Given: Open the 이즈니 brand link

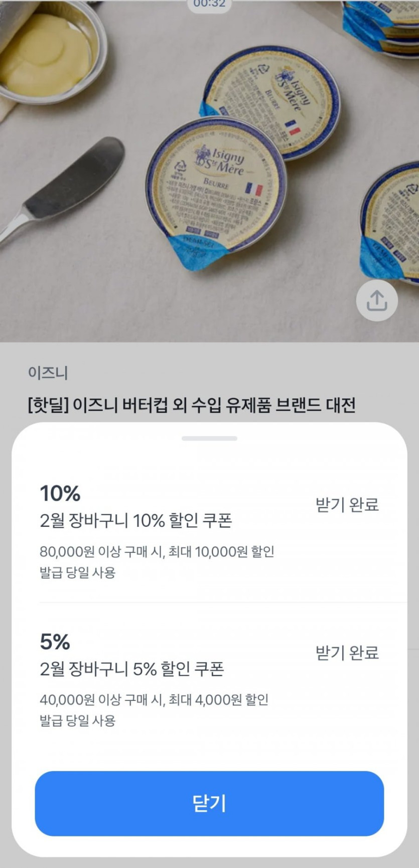Looking at the screenshot, I should 48,373.
